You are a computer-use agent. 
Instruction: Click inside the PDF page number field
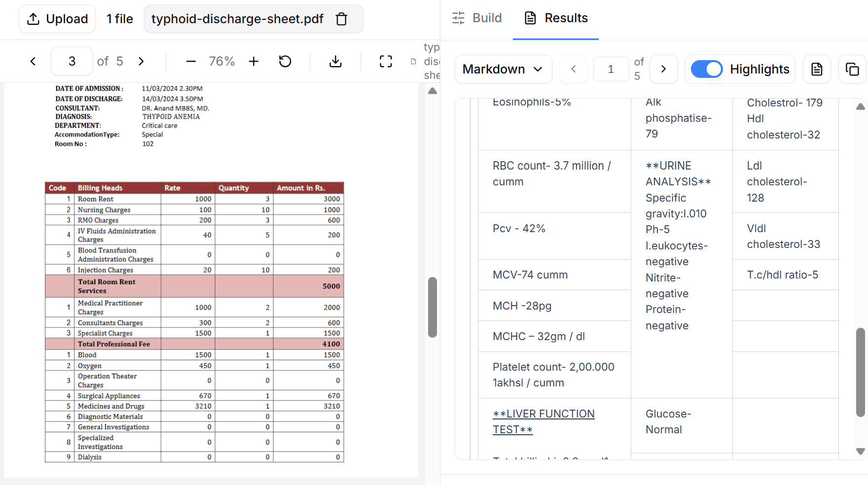pyautogui.click(x=72, y=61)
